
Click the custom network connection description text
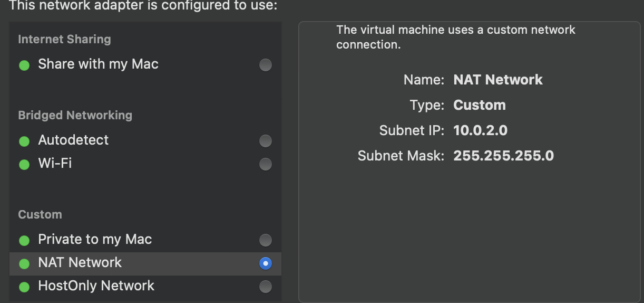tap(456, 37)
